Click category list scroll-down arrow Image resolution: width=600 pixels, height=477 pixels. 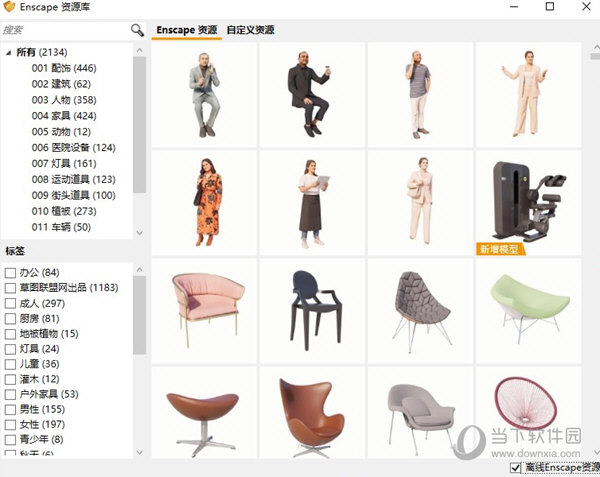click(x=140, y=233)
